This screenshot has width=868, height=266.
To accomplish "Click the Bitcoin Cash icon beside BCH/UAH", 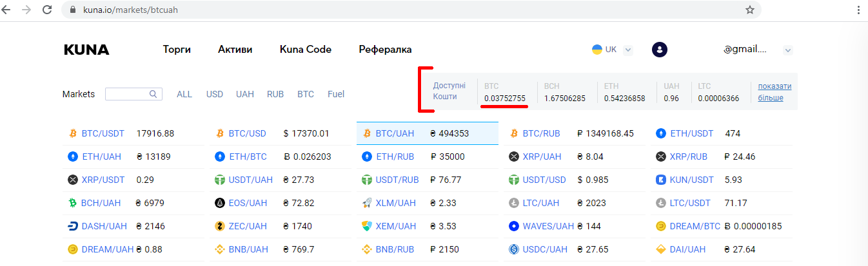I will (x=73, y=203).
